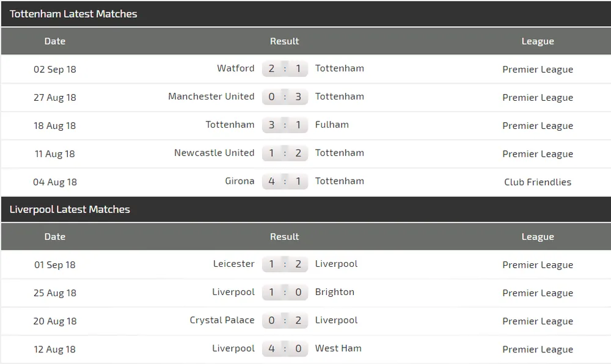Click the Liverpool 4:0 West Ham score

click(285, 348)
